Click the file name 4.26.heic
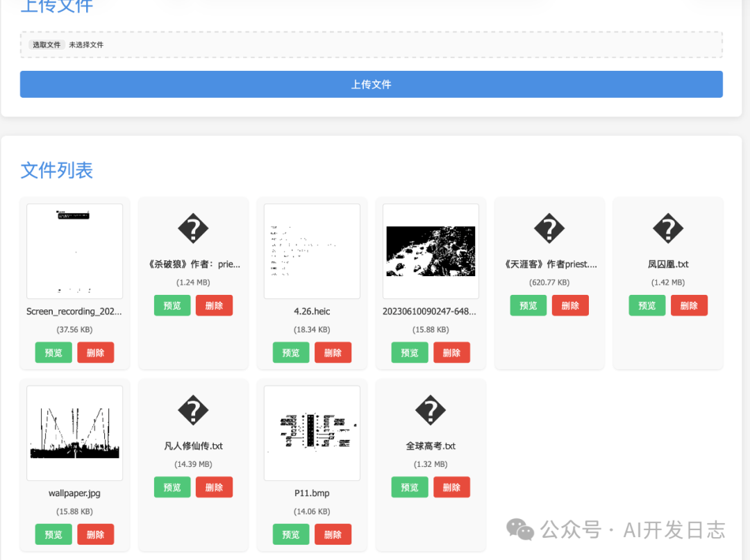750x560 pixels. coord(312,311)
